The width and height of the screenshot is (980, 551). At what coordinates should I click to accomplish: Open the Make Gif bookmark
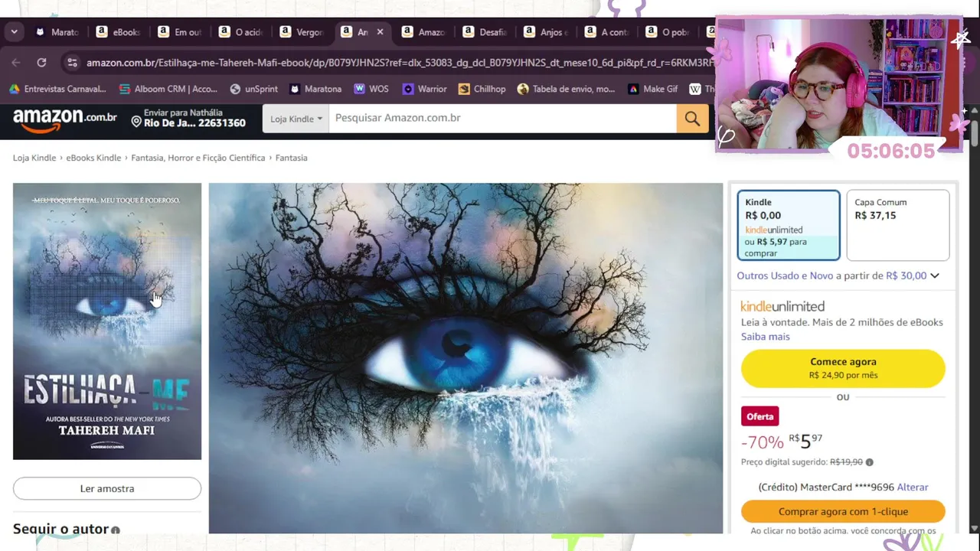click(652, 89)
